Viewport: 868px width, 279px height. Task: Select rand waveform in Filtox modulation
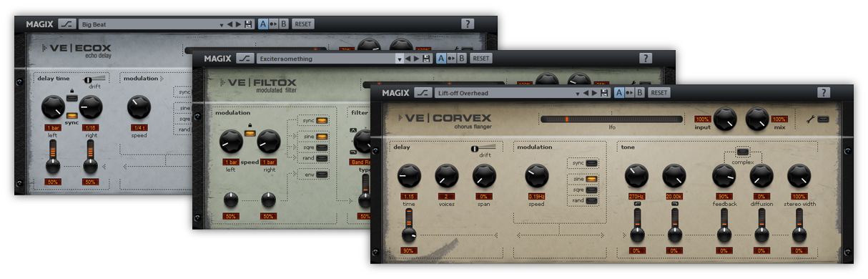pyautogui.click(x=322, y=157)
